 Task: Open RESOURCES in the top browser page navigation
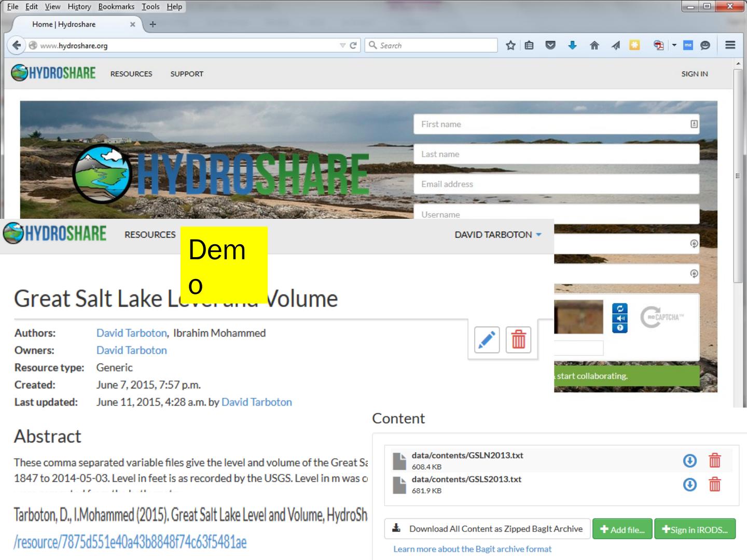point(131,74)
